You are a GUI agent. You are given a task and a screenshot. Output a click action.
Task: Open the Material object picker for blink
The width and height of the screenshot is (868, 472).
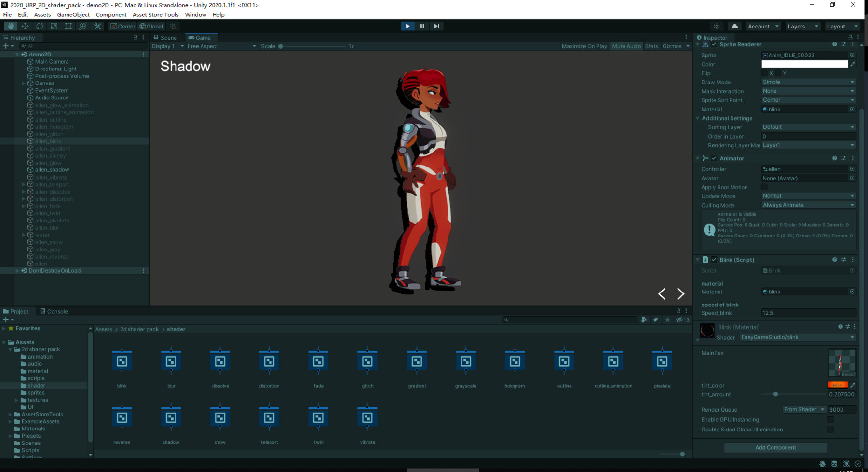[852, 109]
